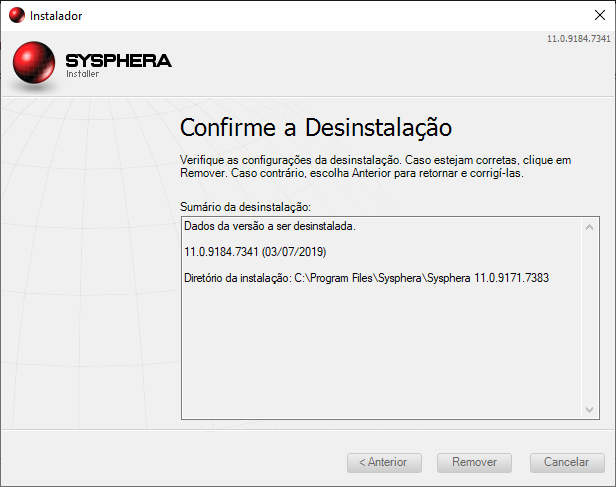Click the 'Sumário da desinstalação:' label
The height and width of the screenshot is (487, 616).
click(x=245, y=207)
